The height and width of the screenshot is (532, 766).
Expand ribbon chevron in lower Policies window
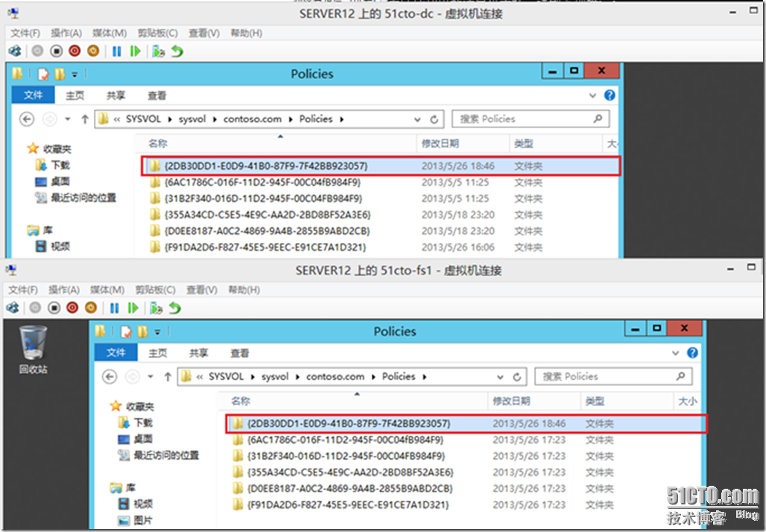coord(676,352)
